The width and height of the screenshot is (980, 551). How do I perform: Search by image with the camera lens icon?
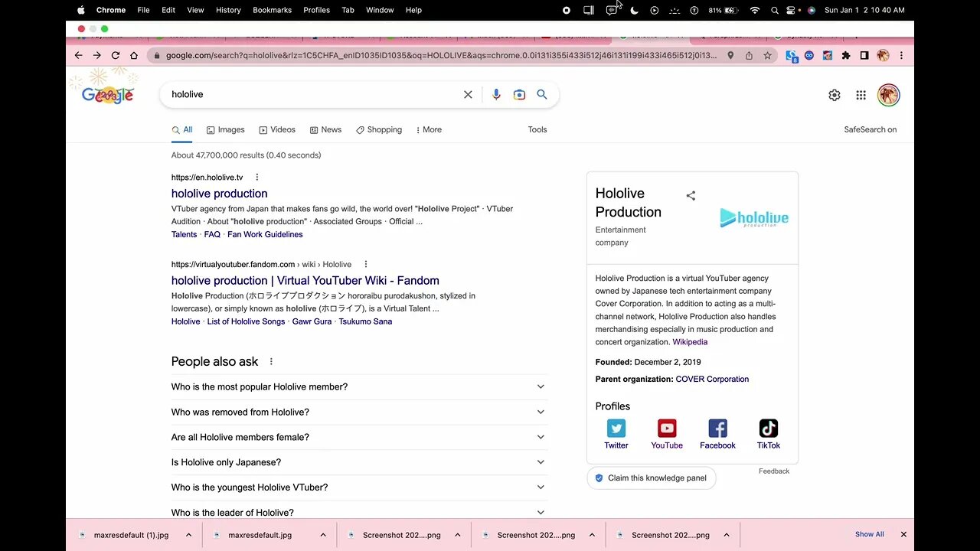tap(519, 94)
